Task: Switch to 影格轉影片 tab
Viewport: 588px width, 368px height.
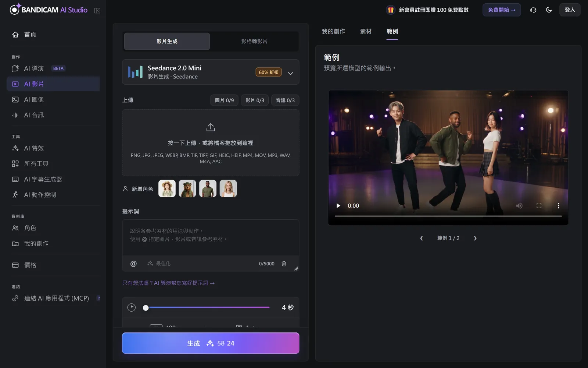Action: click(x=254, y=41)
